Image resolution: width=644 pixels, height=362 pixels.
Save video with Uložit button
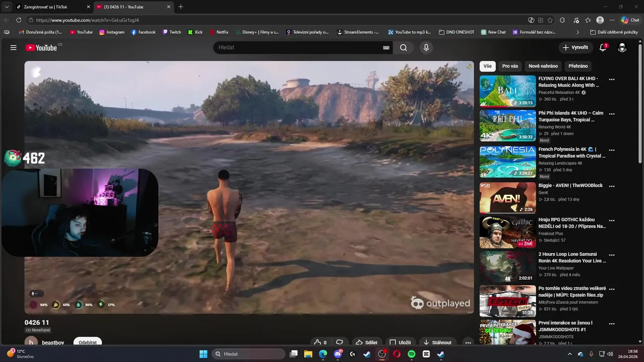point(400,342)
